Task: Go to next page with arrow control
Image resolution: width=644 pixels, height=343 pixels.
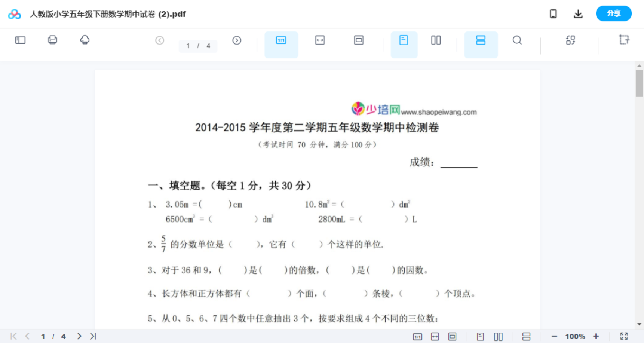Action: (237, 40)
